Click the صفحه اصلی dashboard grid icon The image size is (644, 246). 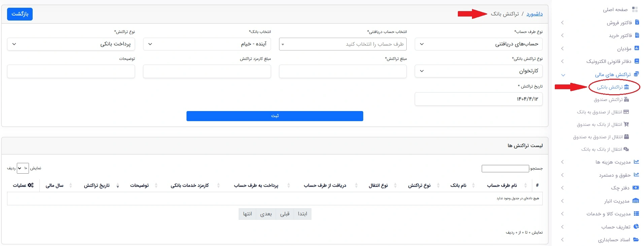[635, 9]
